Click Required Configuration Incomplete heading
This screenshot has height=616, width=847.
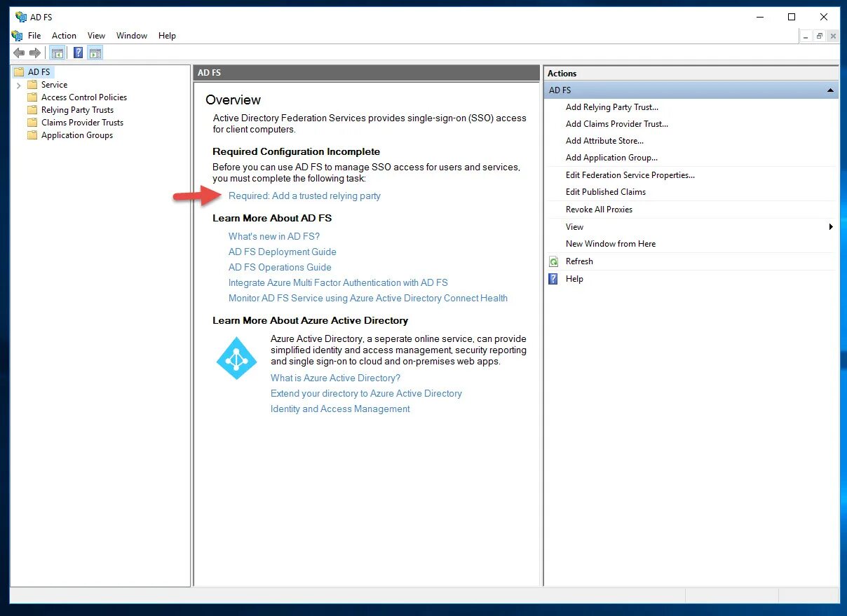[x=296, y=152]
